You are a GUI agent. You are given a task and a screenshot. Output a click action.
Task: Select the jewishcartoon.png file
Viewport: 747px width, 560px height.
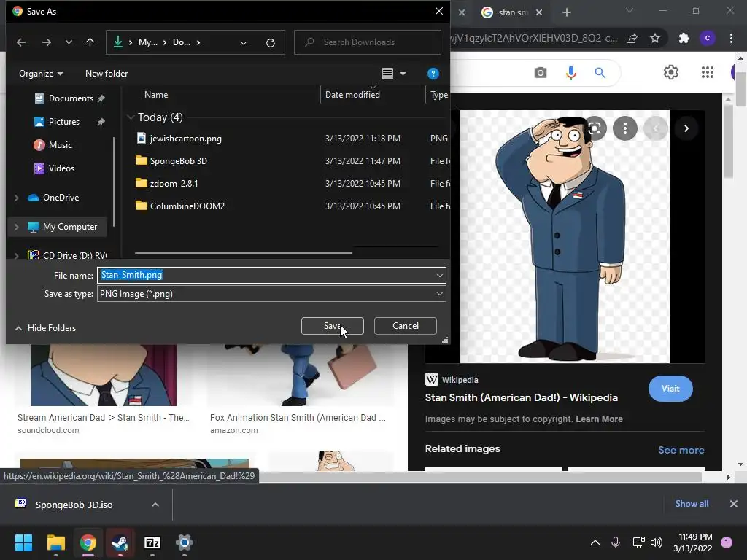pyautogui.click(x=185, y=139)
